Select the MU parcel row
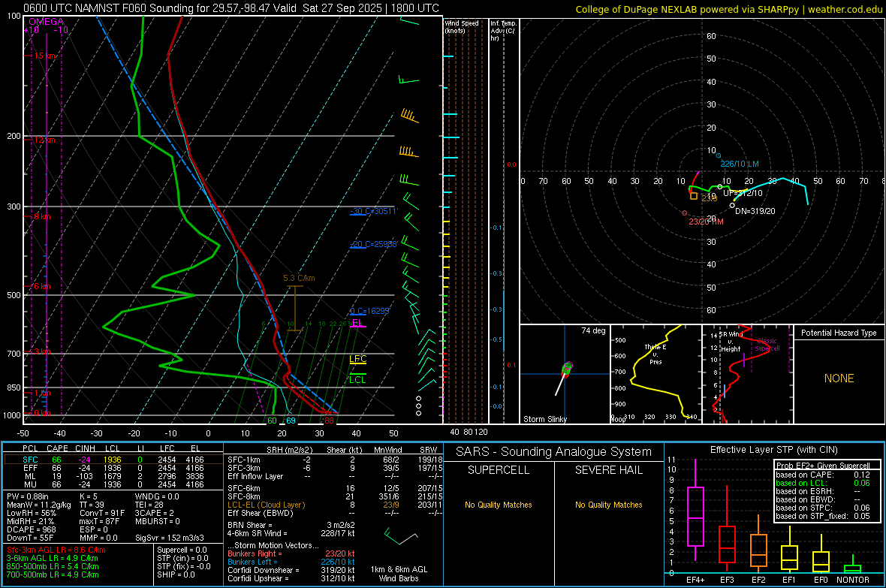This screenshot has width=886, height=588. pos(113,484)
